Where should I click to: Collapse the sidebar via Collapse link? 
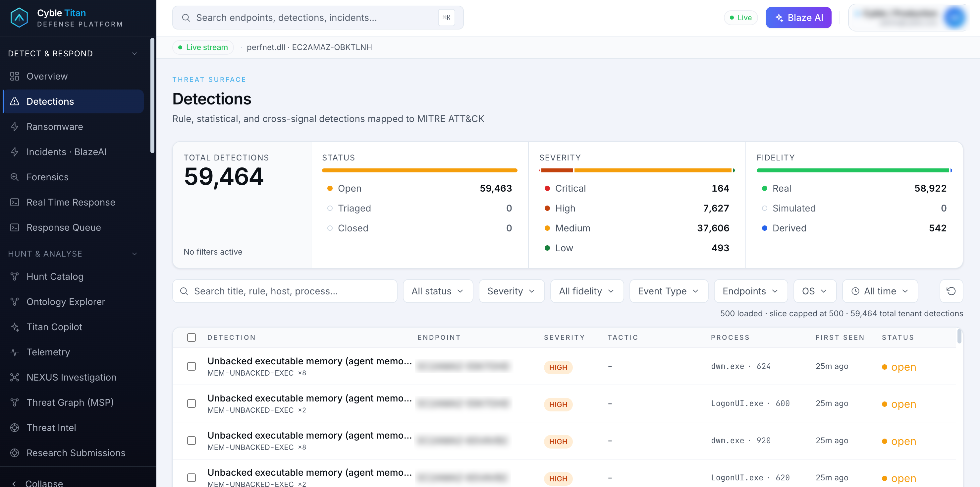click(x=44, y=483)
